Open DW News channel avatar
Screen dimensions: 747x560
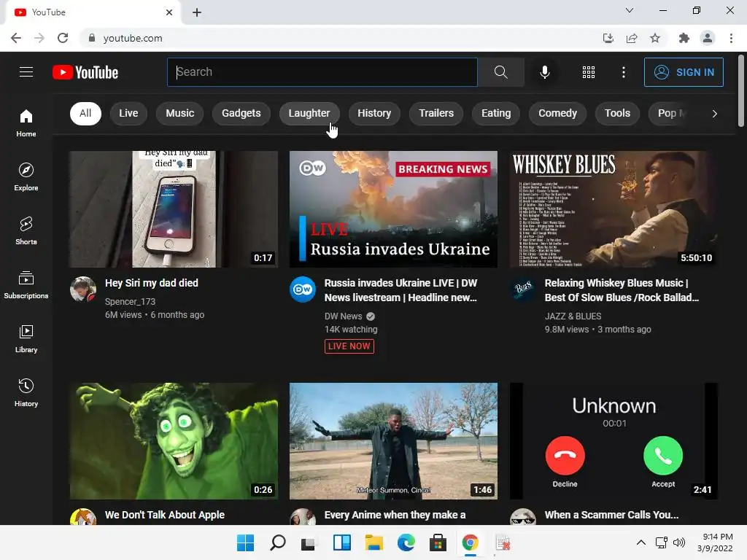click(x=303, y=289)
